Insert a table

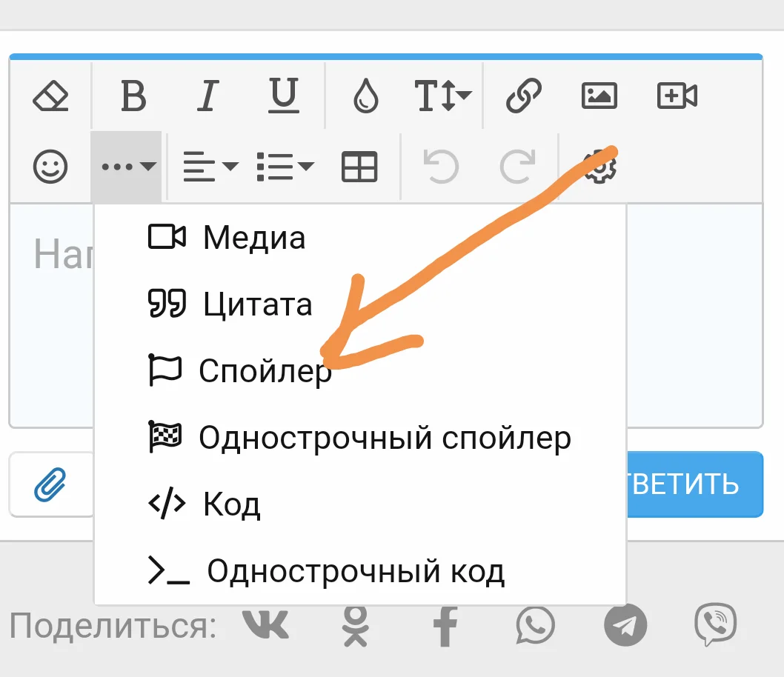[x=359, y=166]
